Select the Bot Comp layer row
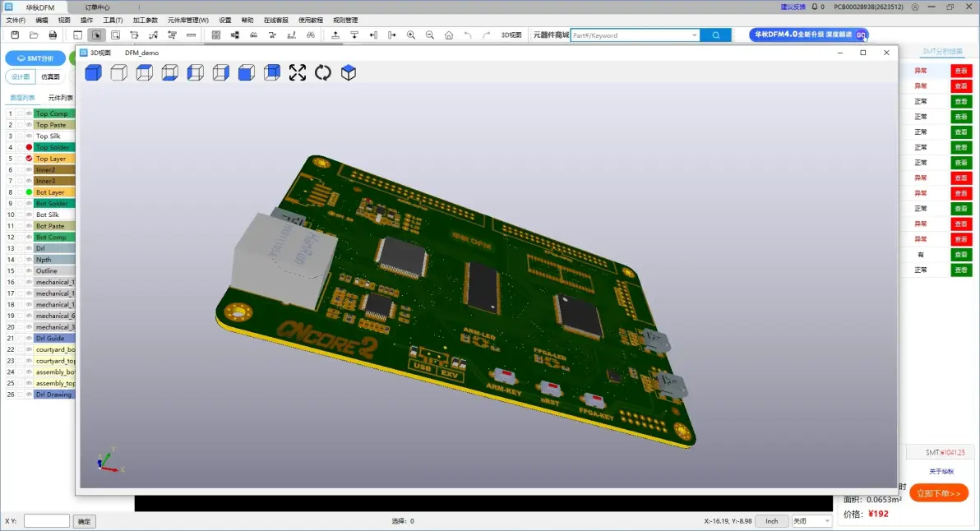This screenshot has height=531, width=980. 40,238
